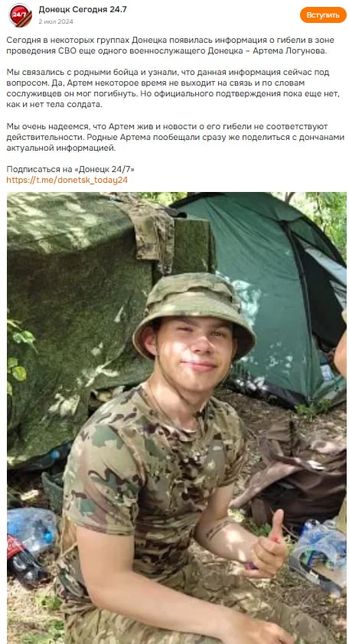
Task: Open the 24/7 group avatar icon
Action: coord(20,15)
